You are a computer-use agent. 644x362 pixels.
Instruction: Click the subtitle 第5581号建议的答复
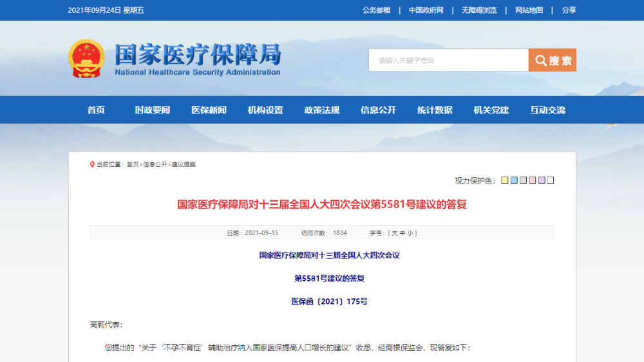click(329, 279)
